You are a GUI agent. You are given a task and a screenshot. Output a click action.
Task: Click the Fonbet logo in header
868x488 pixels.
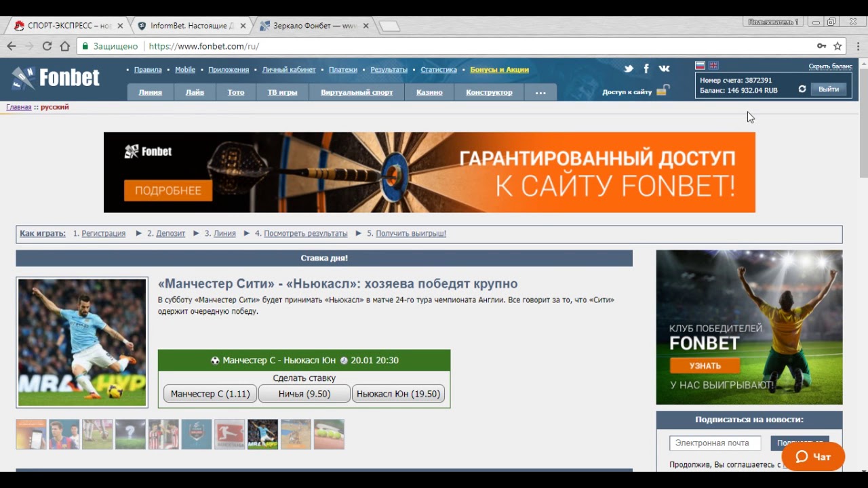[x=56, y=78]
